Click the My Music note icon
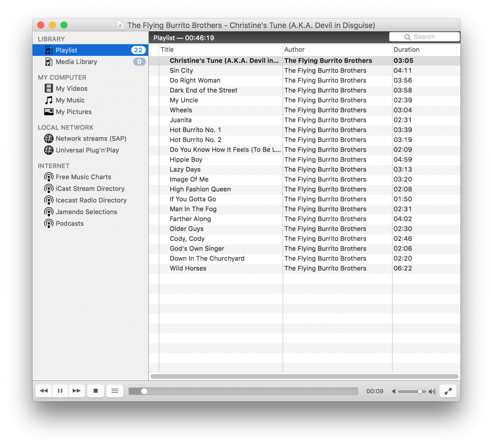The image size is (493, 448). [x=49, y=100]
